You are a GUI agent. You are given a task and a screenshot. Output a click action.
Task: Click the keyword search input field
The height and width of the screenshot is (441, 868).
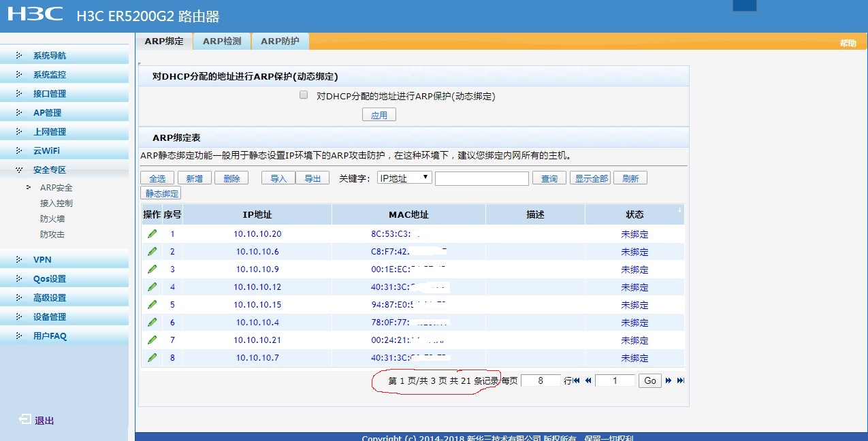tap(481, 178)
